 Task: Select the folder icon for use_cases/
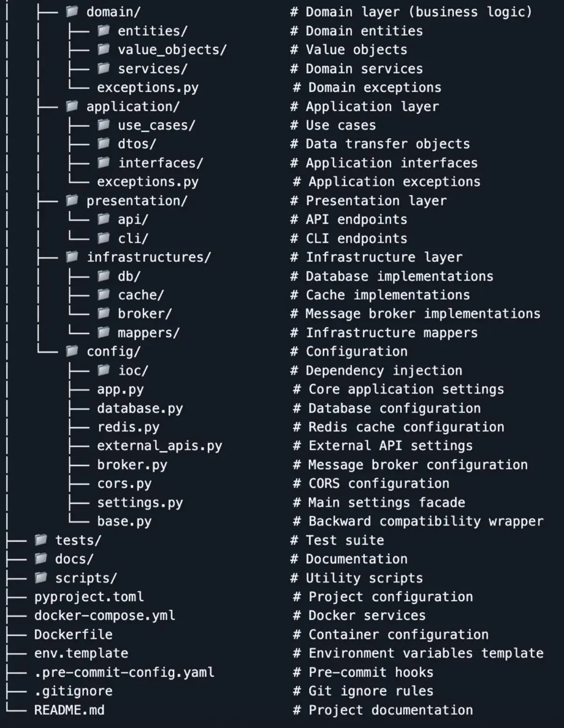pyautogui.click(x=103, y=125)
